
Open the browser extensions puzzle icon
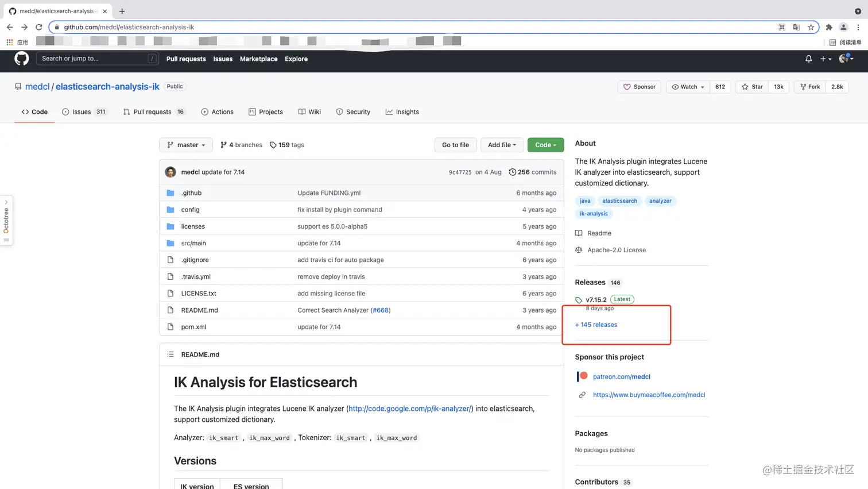point(828,27)
